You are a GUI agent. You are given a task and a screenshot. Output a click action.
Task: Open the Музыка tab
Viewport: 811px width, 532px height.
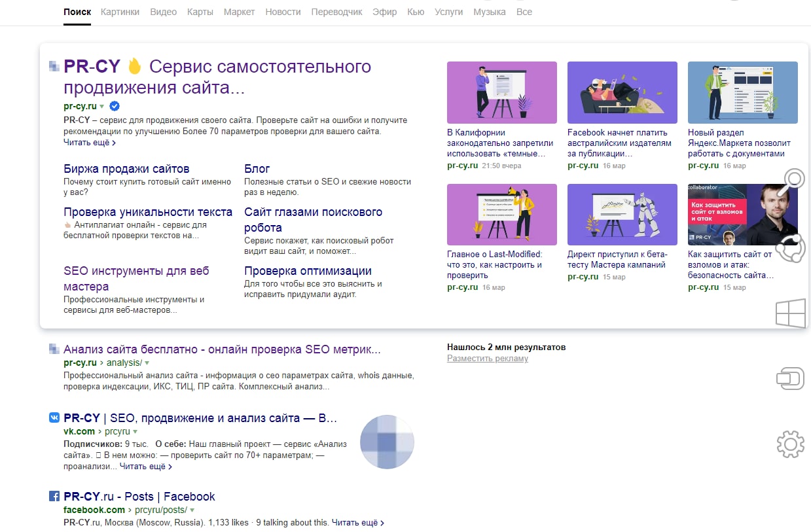489,12
